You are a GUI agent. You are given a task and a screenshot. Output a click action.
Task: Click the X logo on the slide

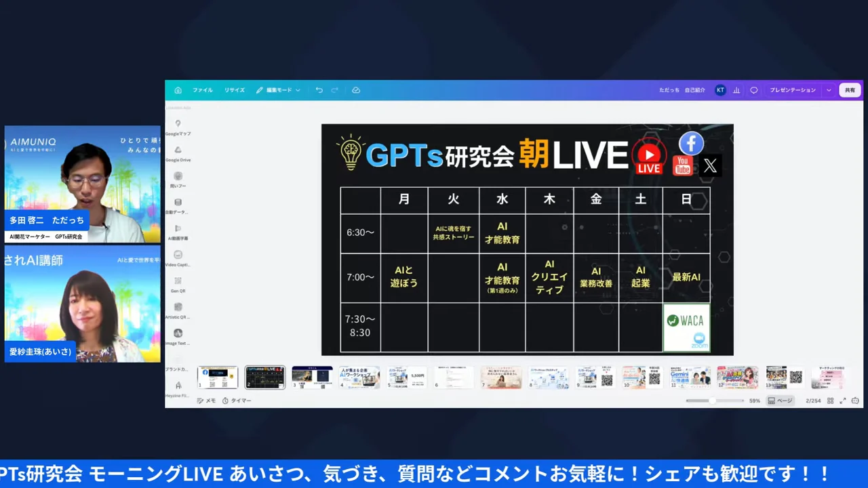tap(710, 165)
